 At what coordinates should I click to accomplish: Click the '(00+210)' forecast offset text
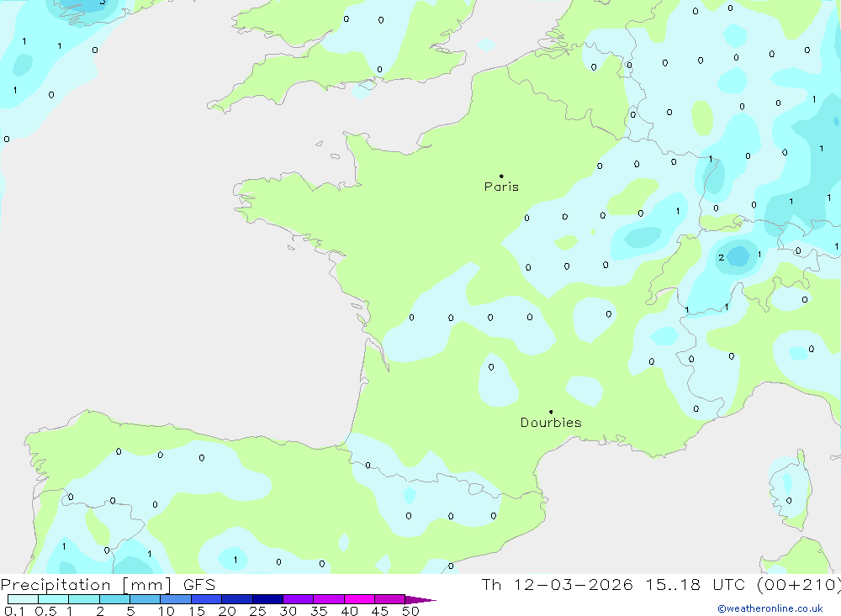point(799,584)
